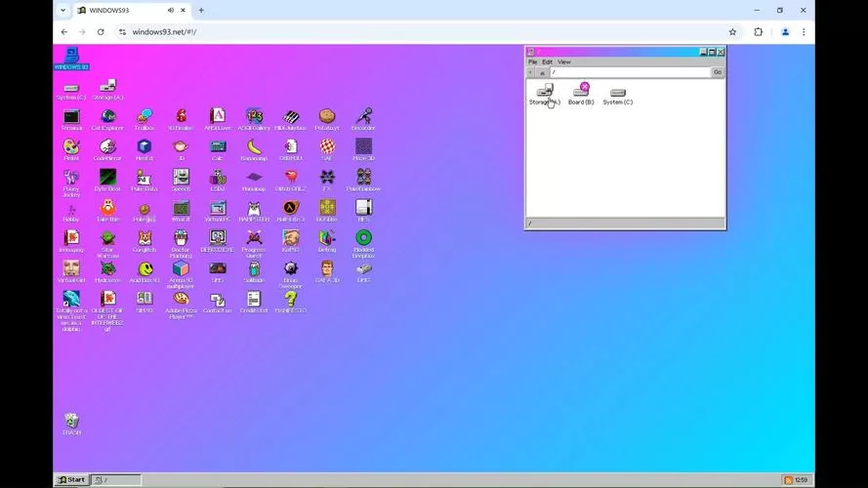Open the NES console icon
The height and width of the screenshot is (488, 868).
pyautogui.click(x=363, y=211)
